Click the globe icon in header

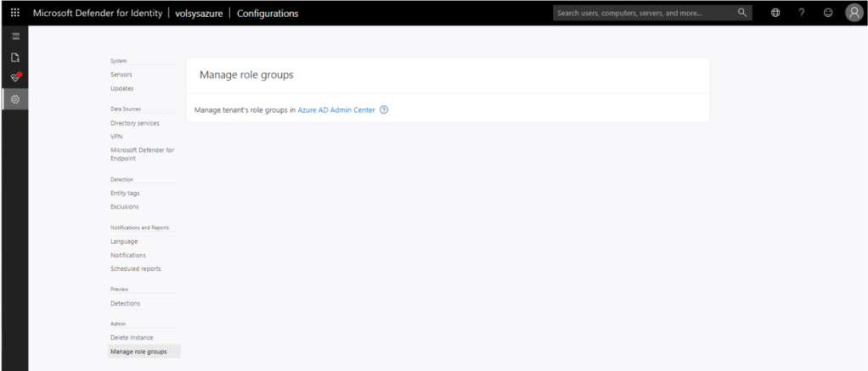[775, 13]
